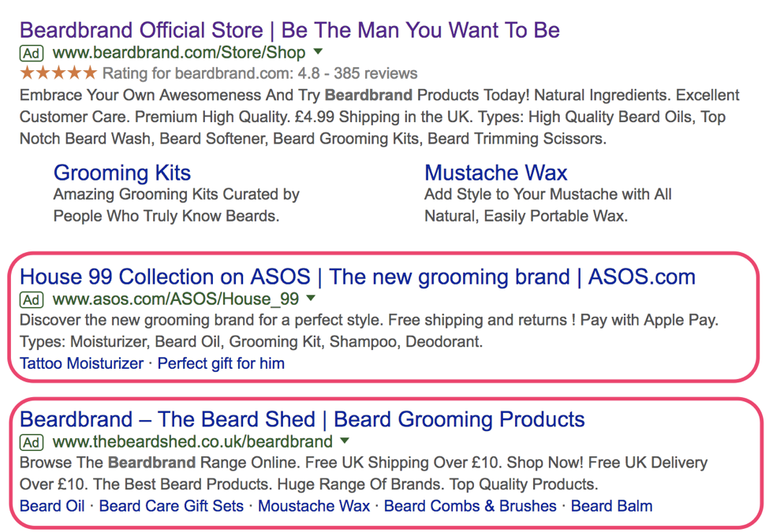Open the Grooming Kits sitelink

pos(121,173)
